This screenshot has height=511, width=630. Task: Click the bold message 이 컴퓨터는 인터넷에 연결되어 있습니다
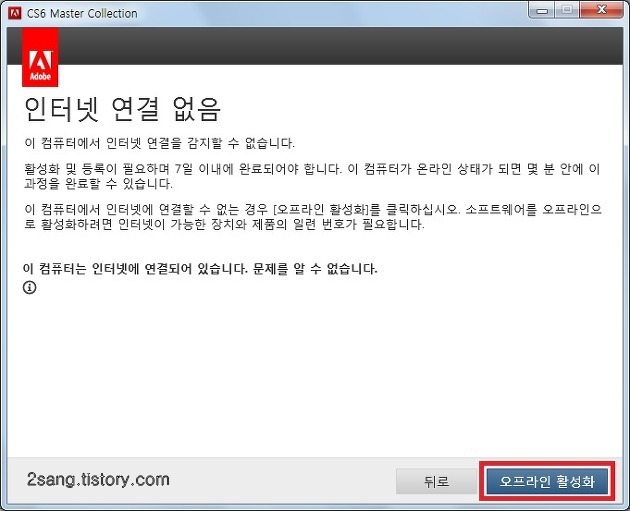pos(135,268)
